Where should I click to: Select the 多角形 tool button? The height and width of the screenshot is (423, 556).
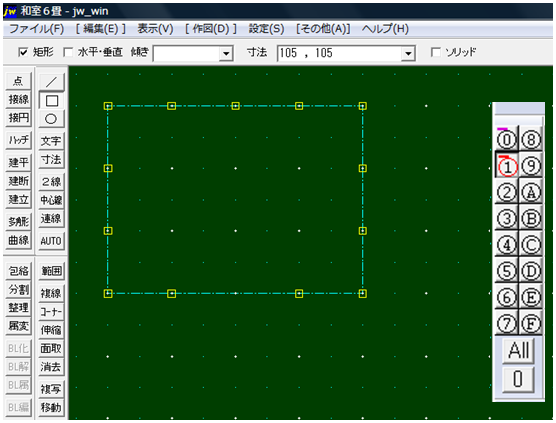(x=18, y=222)
